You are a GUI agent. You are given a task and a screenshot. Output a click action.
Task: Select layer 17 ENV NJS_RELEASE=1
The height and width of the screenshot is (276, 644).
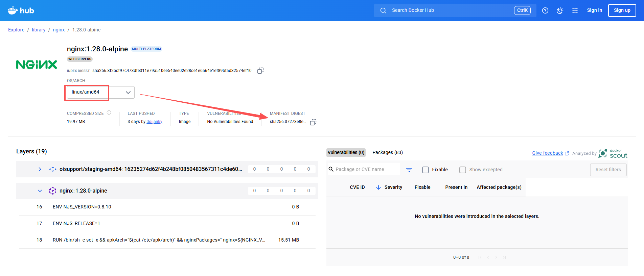click(167, 224)
